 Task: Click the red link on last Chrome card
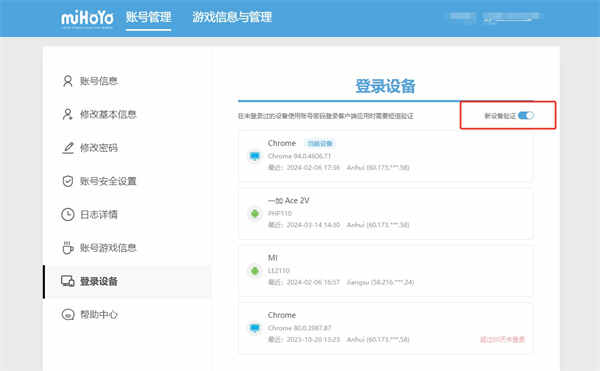click(x=502, y=340)
